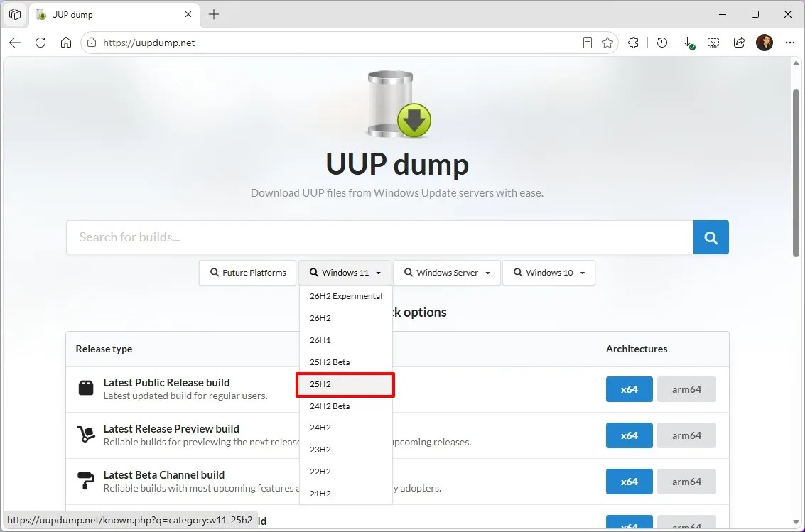This screenshot has height=532, width=805.
Task: Click the Release type column header
Action: click(104, 349)
